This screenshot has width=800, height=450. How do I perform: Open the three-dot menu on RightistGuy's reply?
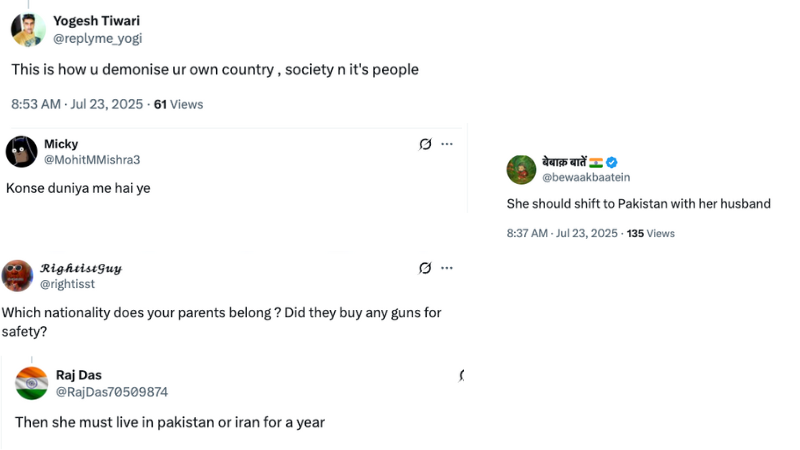click(447, 268)
